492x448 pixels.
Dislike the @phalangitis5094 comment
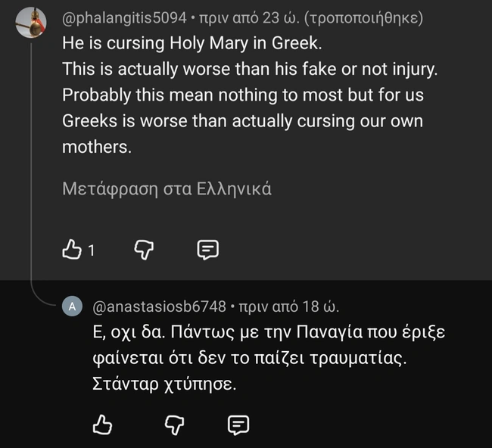click(x=145, y=250)
